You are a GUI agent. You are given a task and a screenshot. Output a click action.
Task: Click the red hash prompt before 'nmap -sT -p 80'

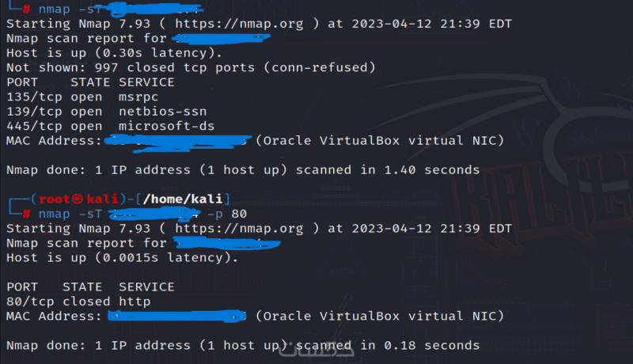(x=27, y=214)
